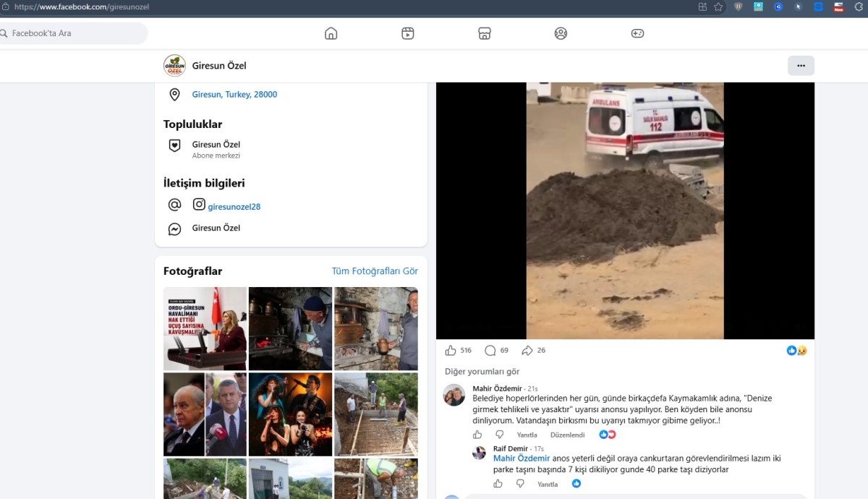Click the Facebook search magnifier icon
Screen dimensions: 868x499
pos(4,33)
